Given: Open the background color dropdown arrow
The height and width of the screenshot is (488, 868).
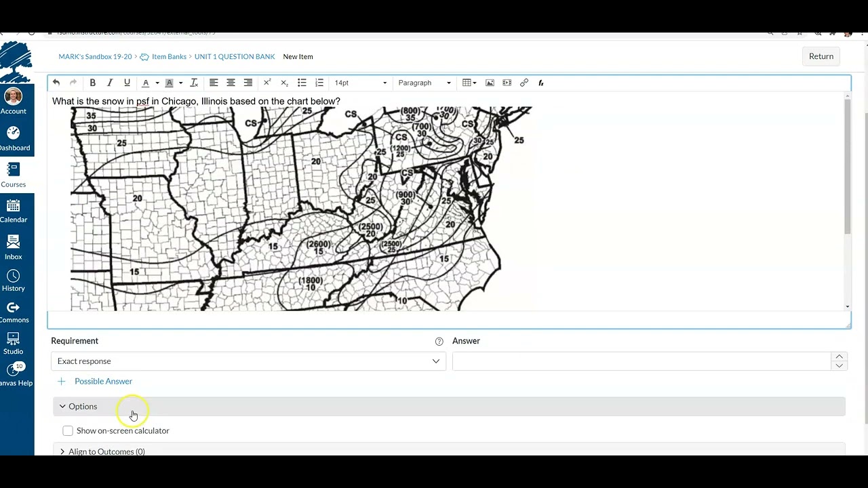Looking at the screenshot, I should click(x=180, y=83).
